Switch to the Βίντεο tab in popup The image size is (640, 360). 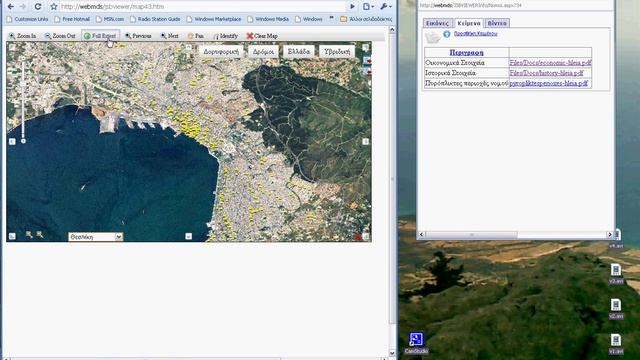tap(497, 23)
